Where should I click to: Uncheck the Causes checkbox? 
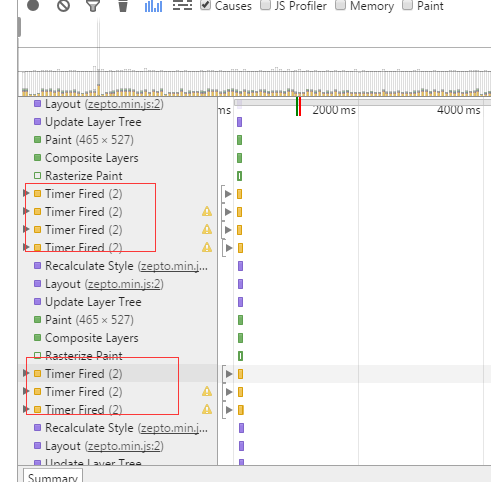pos(205,5)
